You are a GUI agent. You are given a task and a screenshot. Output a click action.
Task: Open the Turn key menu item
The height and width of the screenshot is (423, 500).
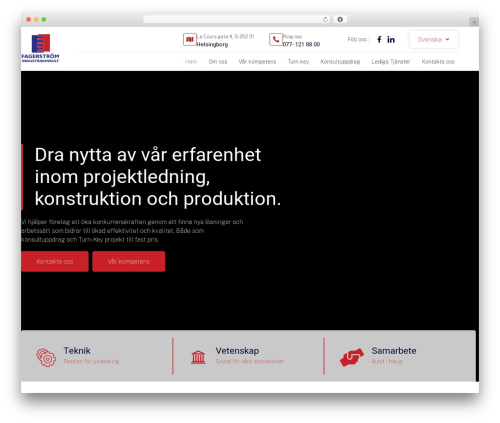point(298,62)
